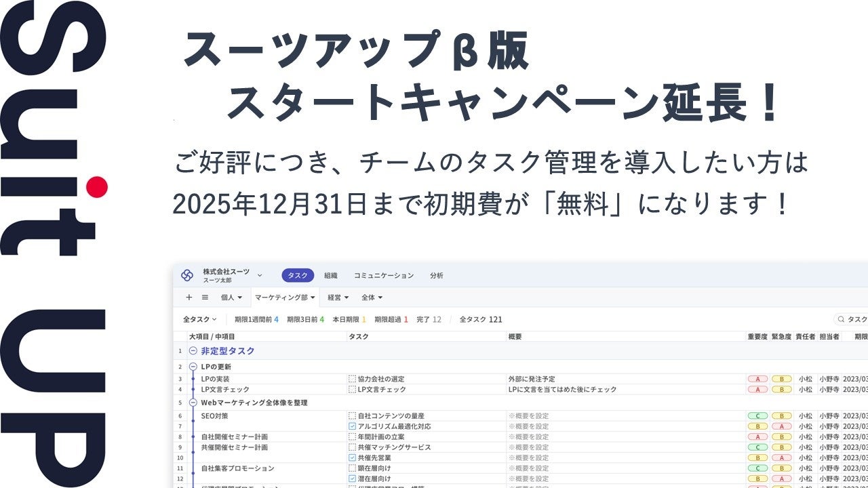Screen dimensions: 868x488
Task: Click importance badge C for 顕在層向け
Action: click(757, 468)
